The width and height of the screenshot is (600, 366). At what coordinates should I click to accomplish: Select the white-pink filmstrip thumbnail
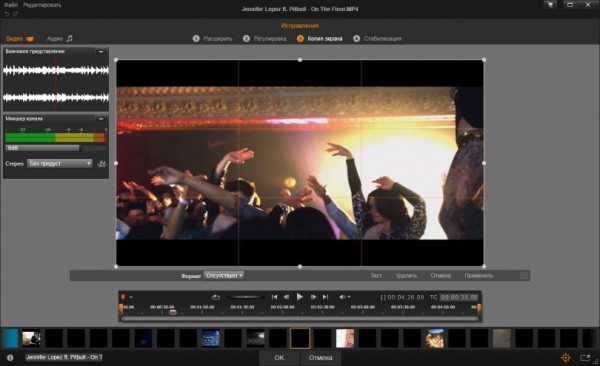345,338
